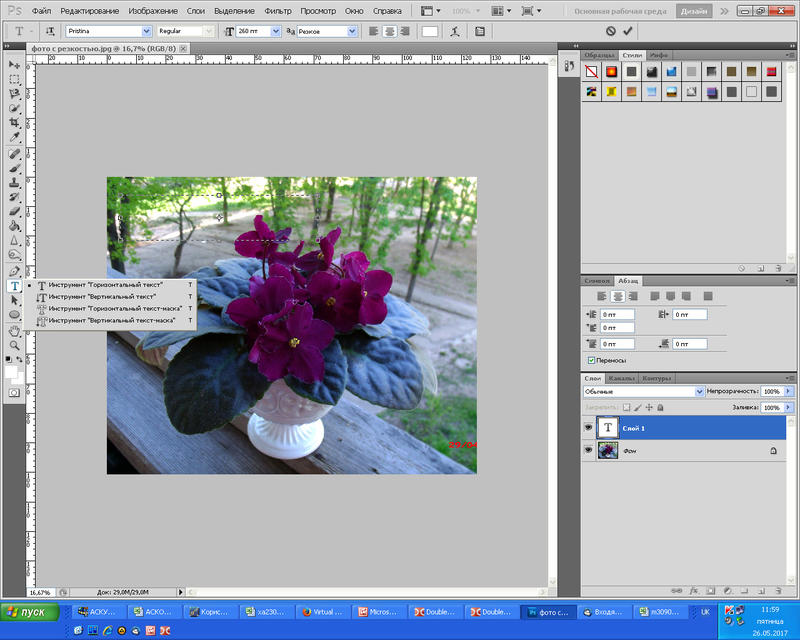Click the text color swatch in options bar
This screenshot has width=800, height=640.
(x=429, y=32)
